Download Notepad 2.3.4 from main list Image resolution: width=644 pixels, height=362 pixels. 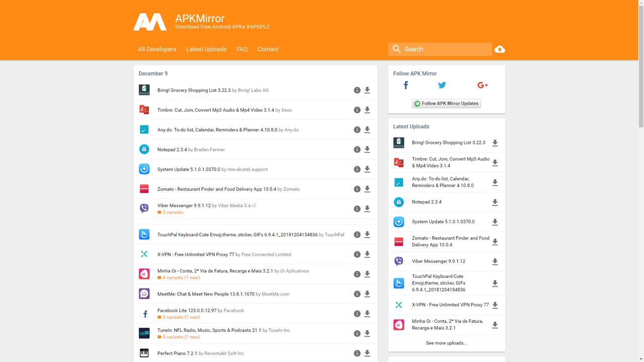tap(367, 149)
